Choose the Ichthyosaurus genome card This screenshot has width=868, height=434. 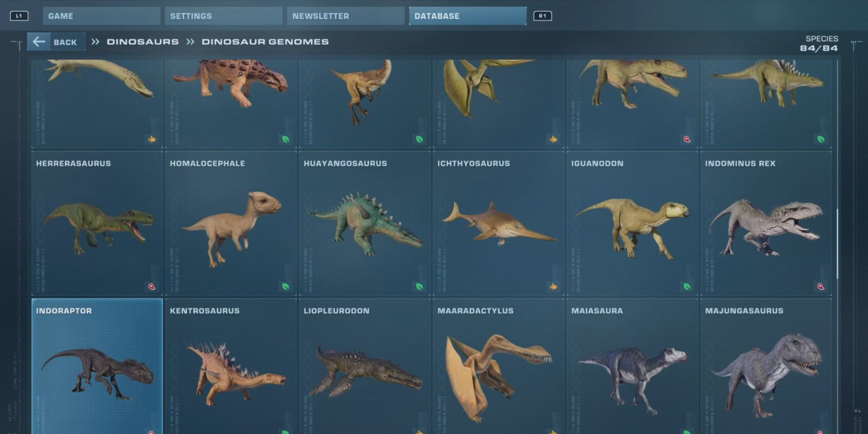tap(499, 223)
